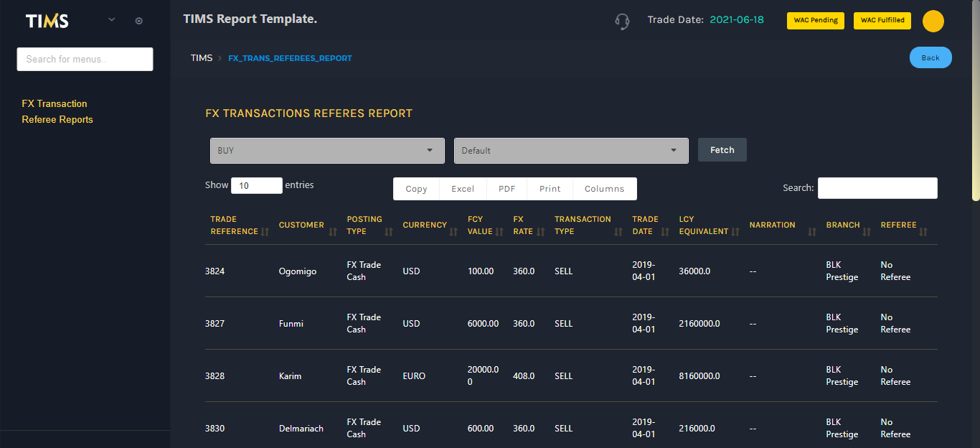This screenshot has height=448, width=980.
Task: Click WAC Pending button
Action: tap(816, 20)
